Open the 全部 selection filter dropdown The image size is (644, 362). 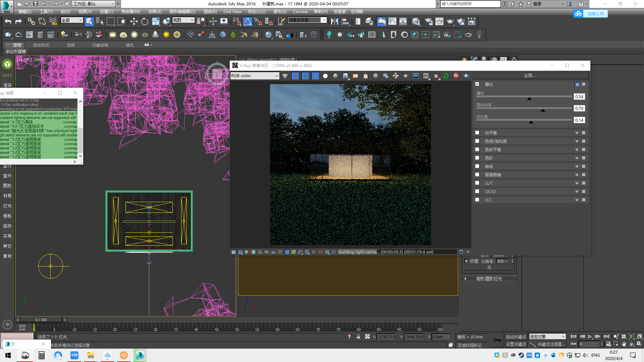click(x=72, y=20)
